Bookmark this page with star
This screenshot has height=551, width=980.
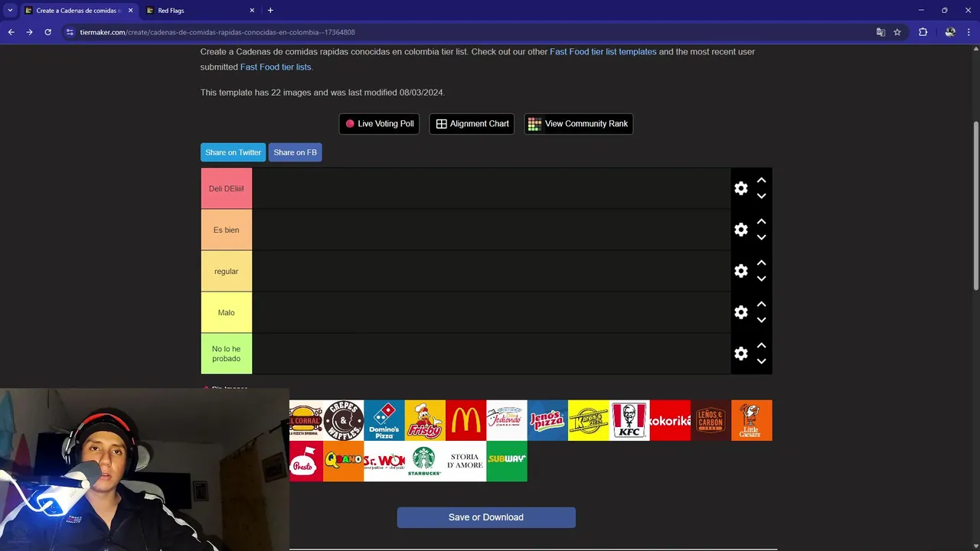(897, 32)
